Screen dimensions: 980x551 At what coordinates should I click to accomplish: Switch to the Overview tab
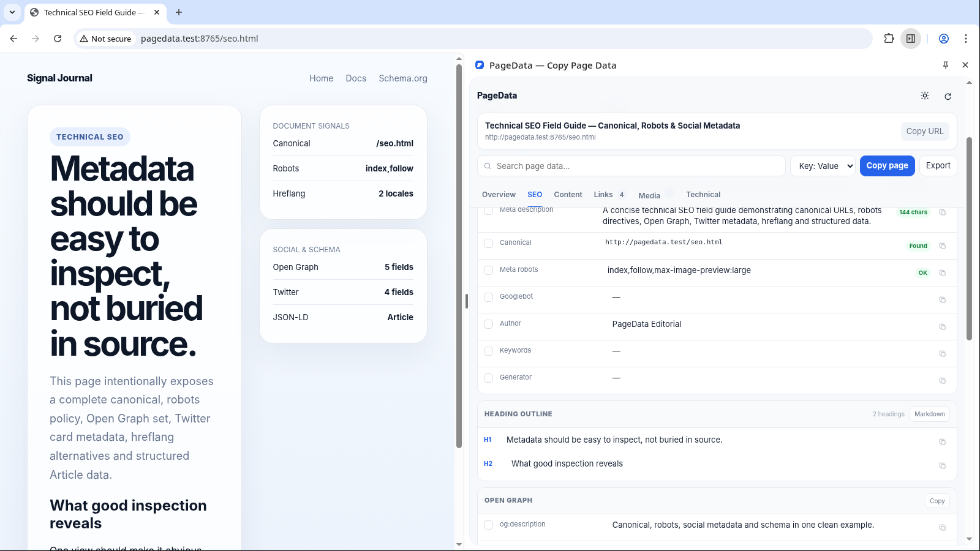pos(499,195)
